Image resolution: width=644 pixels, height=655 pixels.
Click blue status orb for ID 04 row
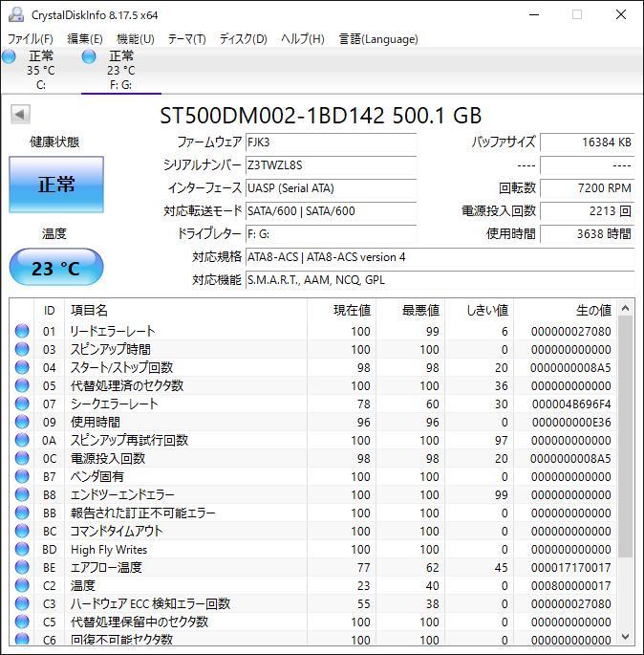(22, 367)
